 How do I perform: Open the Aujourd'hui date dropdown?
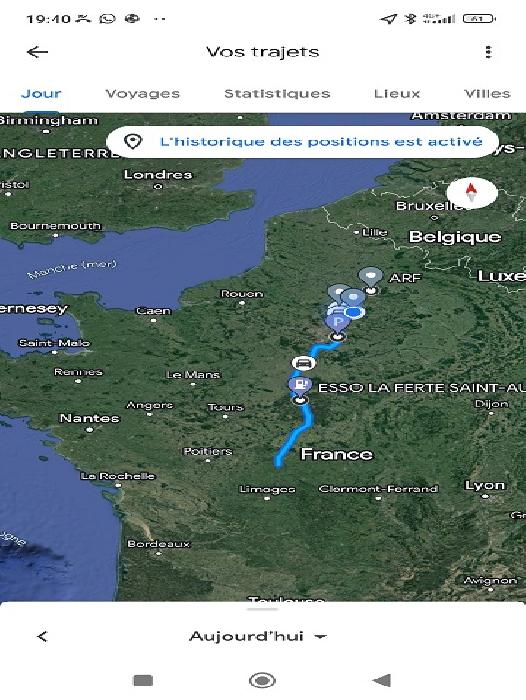(258, 636)
